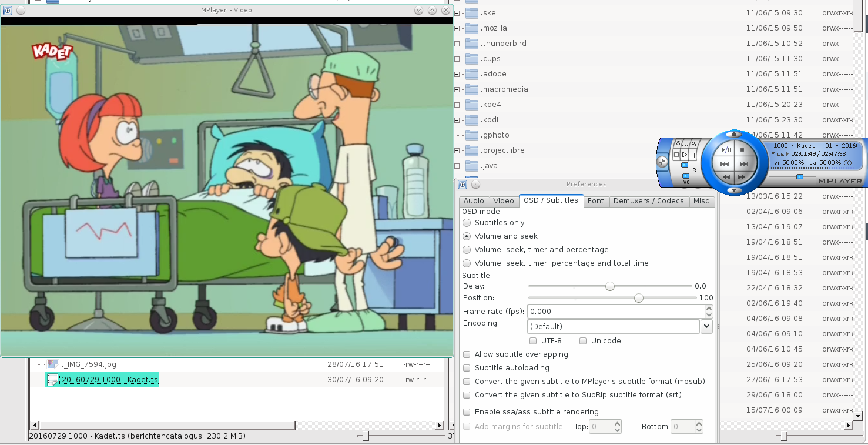Click the eject button atop the MPlayer dial

734,134
